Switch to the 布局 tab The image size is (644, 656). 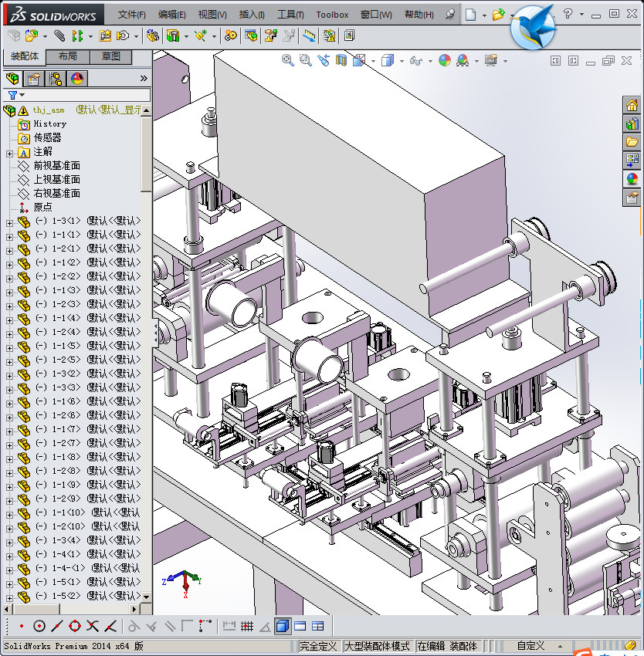[67, 56]
